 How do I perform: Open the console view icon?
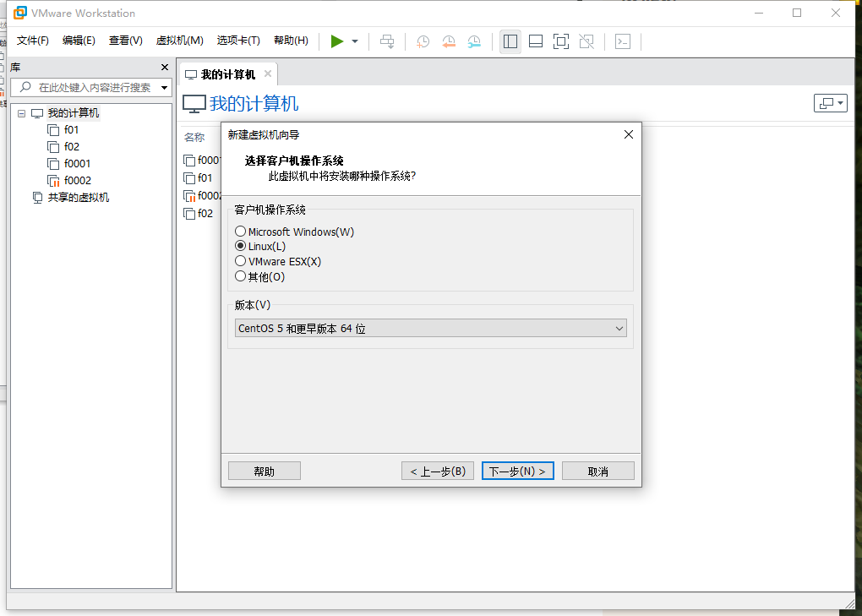[623, 41]
